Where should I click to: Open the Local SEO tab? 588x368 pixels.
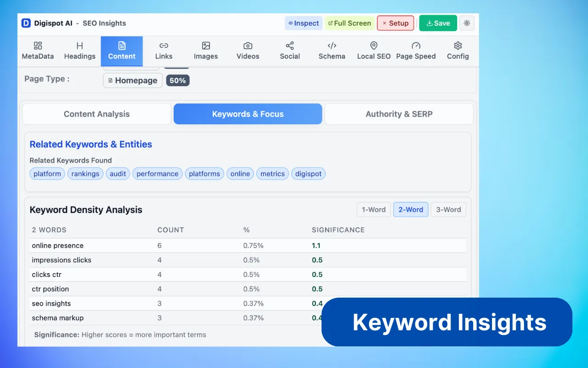(374, 51)
